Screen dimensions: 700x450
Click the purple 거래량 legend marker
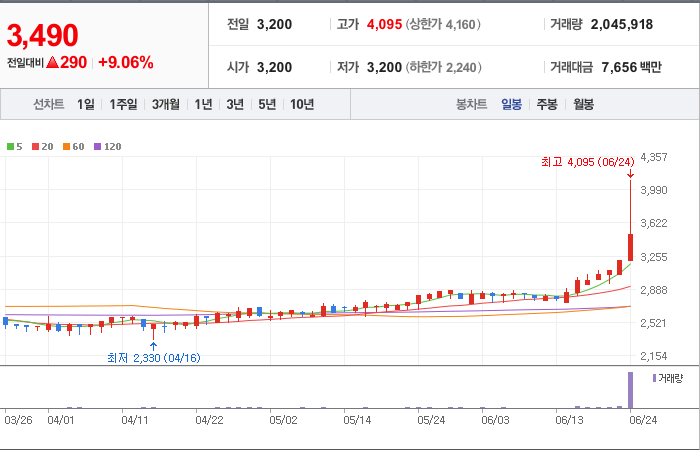click(x=654, y=379)
